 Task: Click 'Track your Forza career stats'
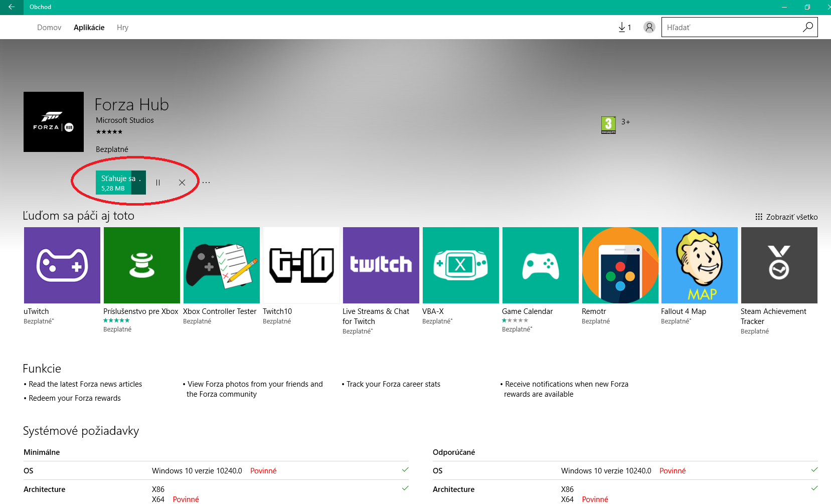(x=393, y=384)
